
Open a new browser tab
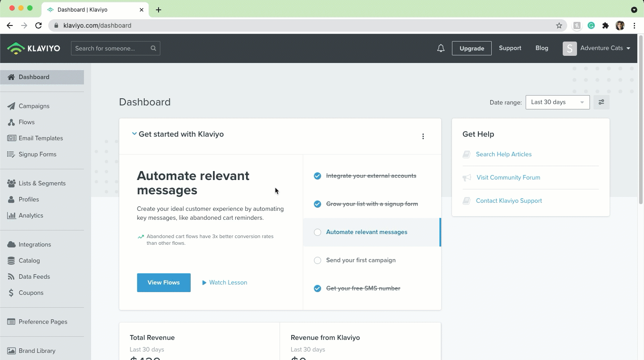point(159,9)
